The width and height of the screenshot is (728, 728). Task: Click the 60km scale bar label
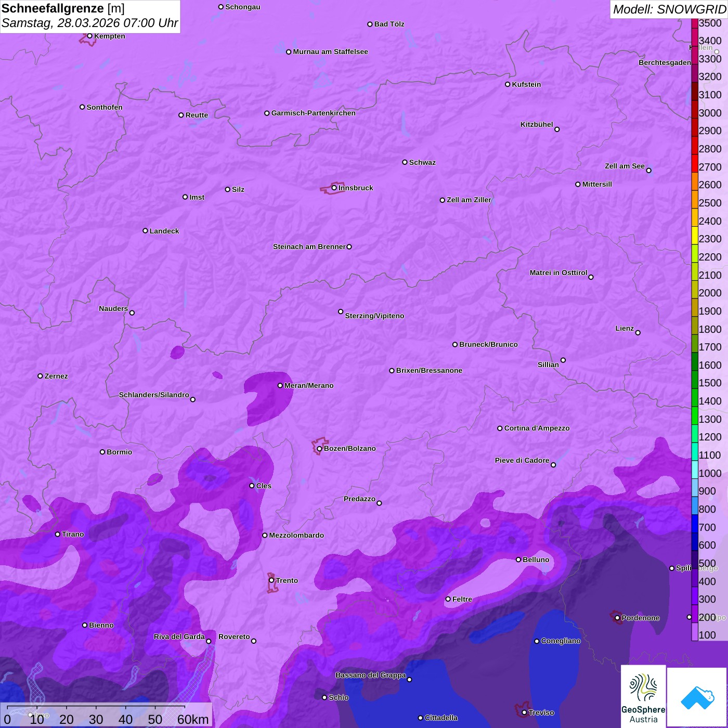click(x=193, y=719)
